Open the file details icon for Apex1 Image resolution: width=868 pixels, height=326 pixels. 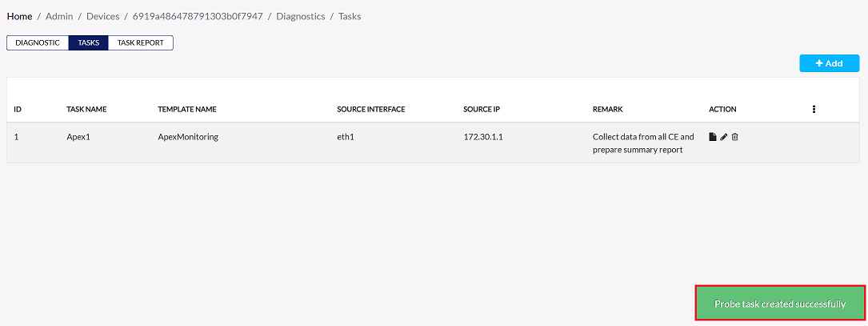click(713, 137)
